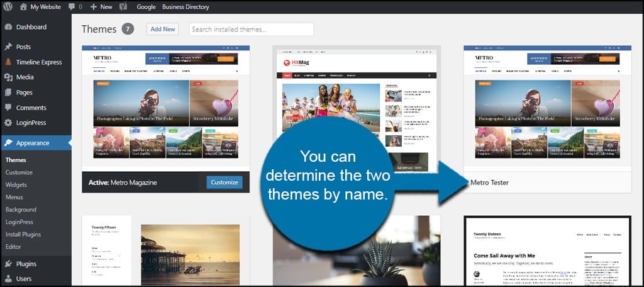
Task: Go to Posts menu
Action: pyautogui.click(x=23, y=47)
